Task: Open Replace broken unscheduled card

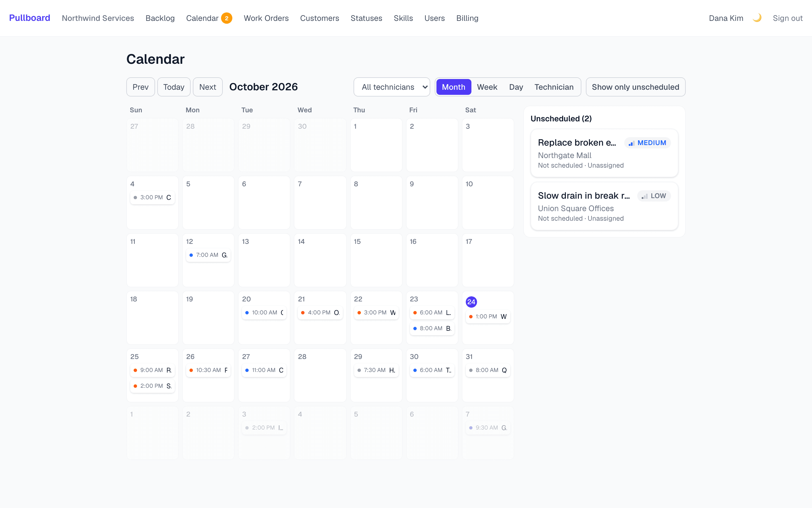Action: [604, 153]
